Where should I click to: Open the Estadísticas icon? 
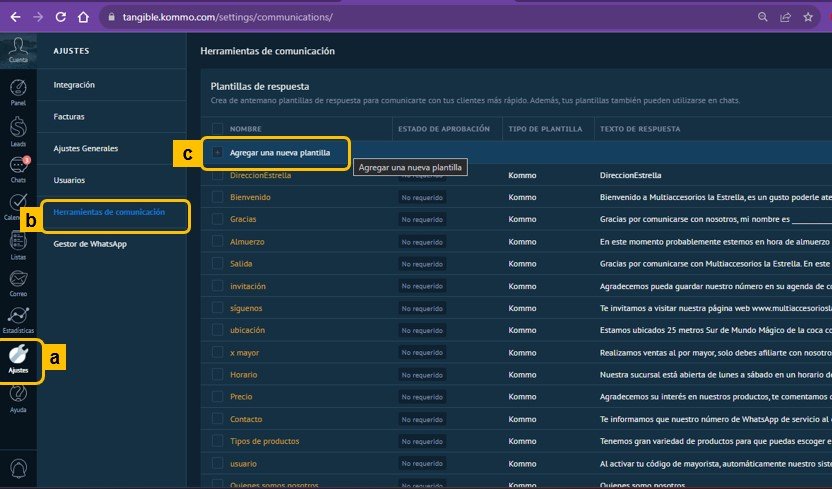point(18,320)
